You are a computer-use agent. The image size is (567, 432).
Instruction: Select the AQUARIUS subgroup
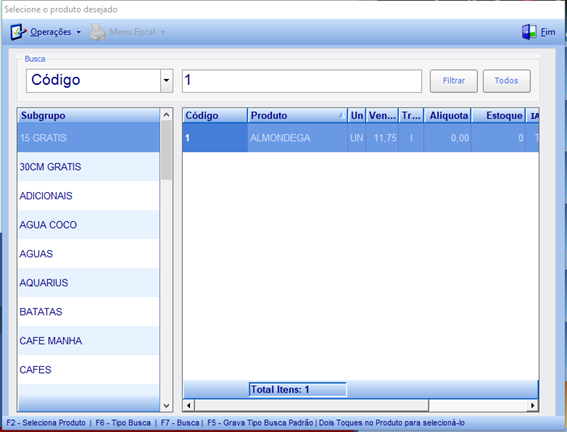click(88, 282)
